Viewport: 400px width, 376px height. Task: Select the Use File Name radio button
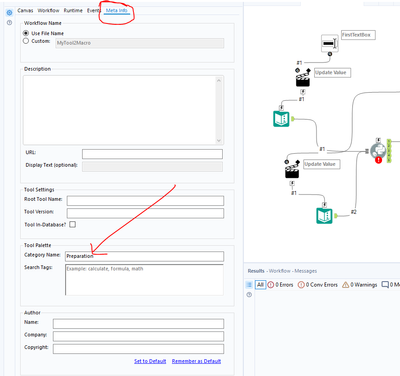[26, 33]
